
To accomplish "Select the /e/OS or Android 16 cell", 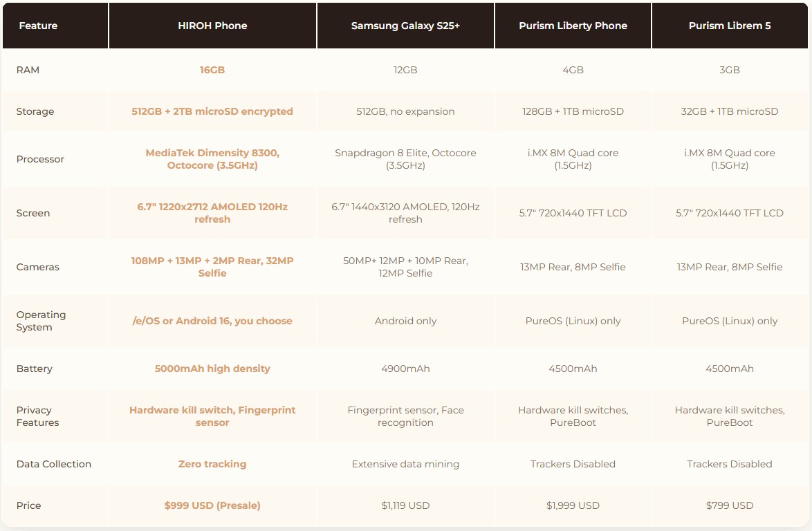I will (212, 321).
